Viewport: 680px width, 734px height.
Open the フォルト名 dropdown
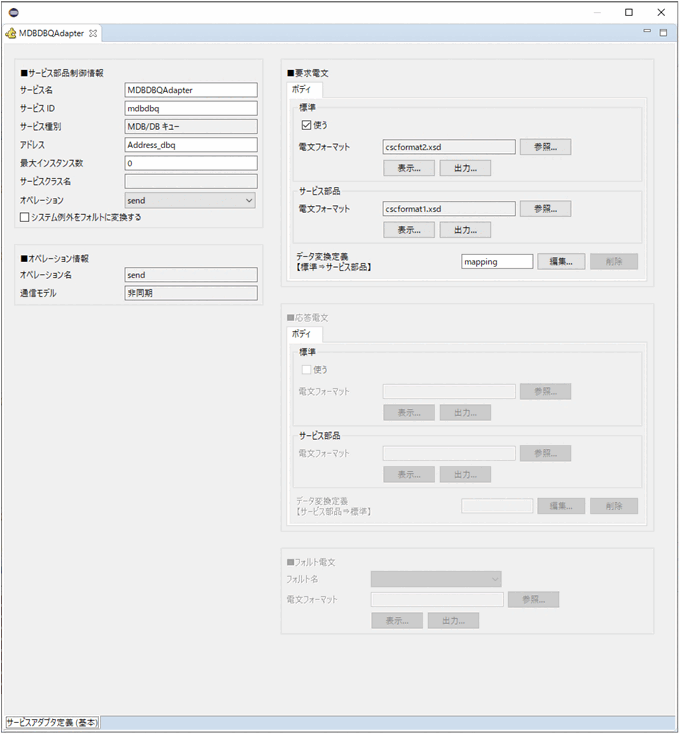pyautogui.click(x=436, y=578)
